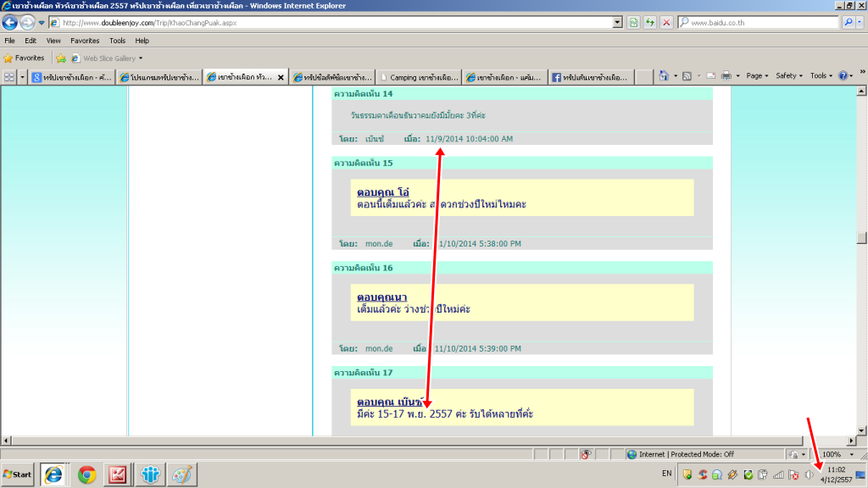Click the Help question mark icon
The image size is (868, 488).
[843, 75]
